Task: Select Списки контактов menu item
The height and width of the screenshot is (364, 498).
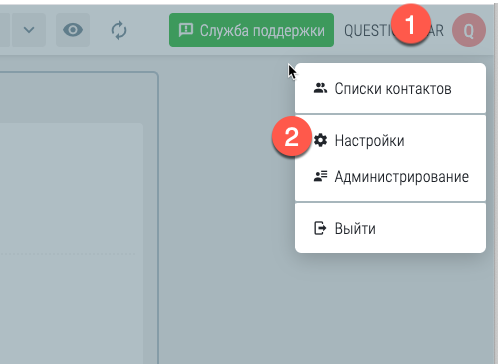Action: (x=390, y=88)
